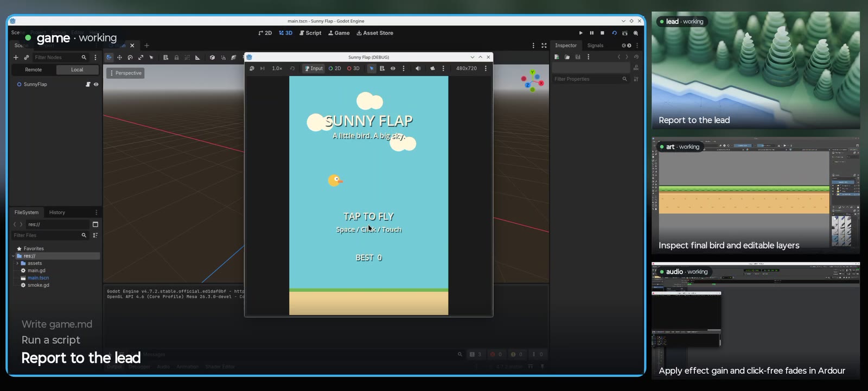Stop the running project
868x391 pixels.
[x=602, y=33]
